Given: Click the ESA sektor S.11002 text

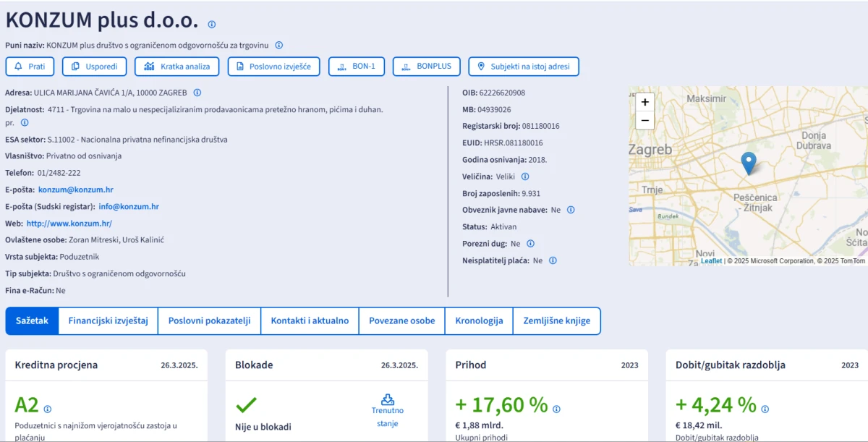Looking at the screenshot, I should [x=137, y=140].
